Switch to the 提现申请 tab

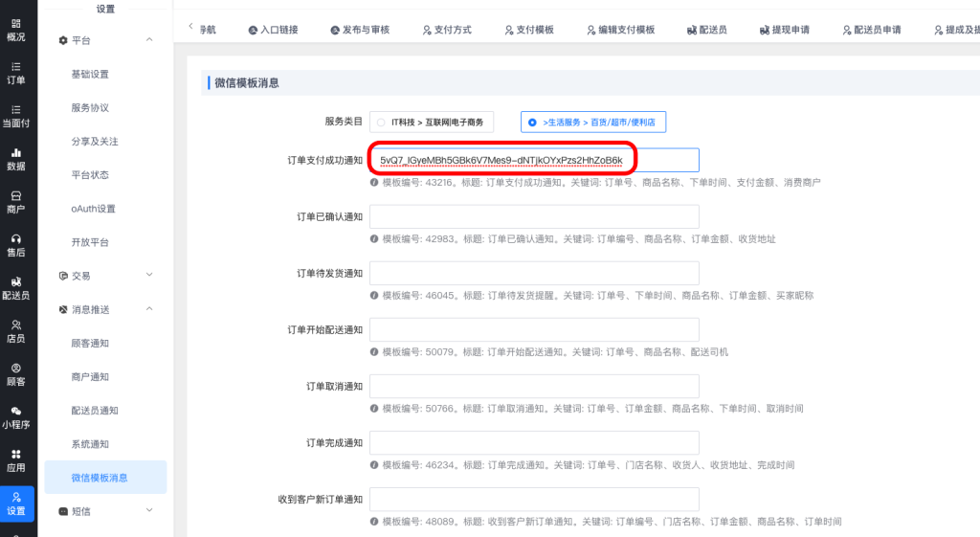tap(784, 30)
